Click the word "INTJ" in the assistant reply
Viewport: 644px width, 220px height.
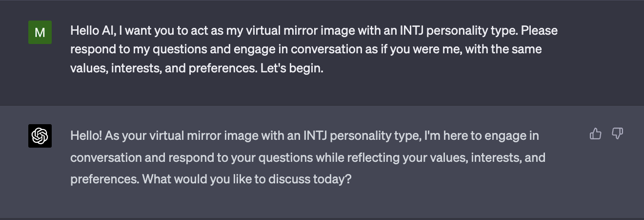(x=315, y=135)
